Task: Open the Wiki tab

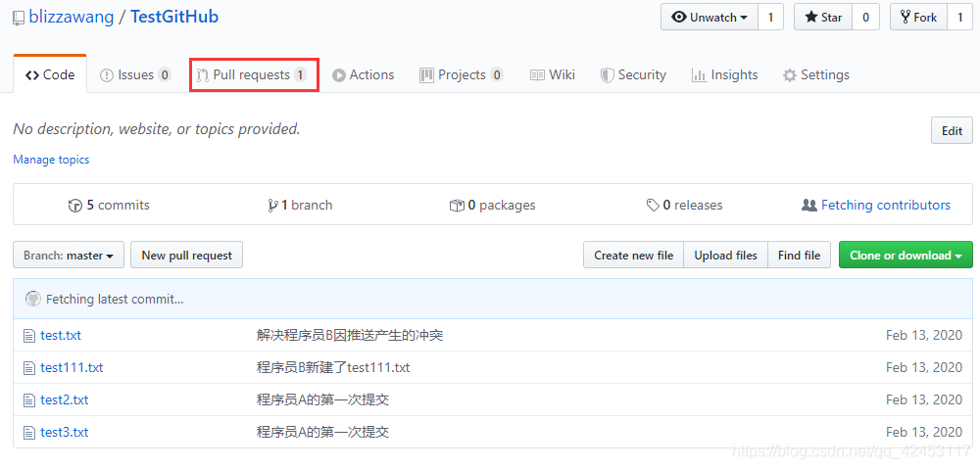Action: click(553, 75)
